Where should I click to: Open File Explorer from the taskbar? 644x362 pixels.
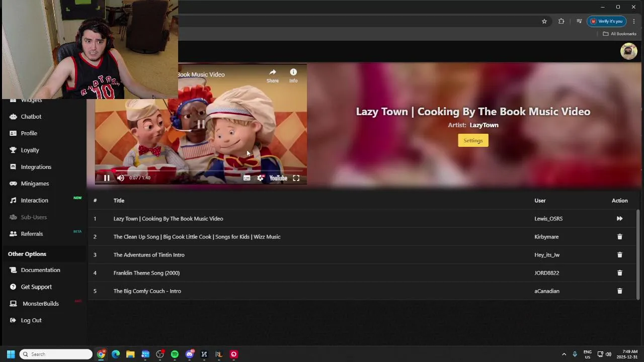pos(130,354)
